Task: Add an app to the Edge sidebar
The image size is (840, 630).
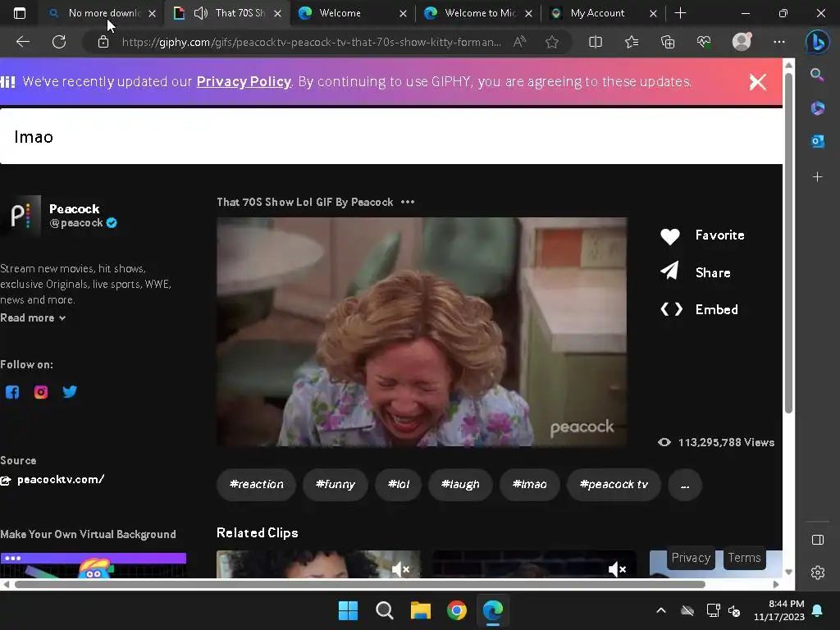Action: point(817,177)
